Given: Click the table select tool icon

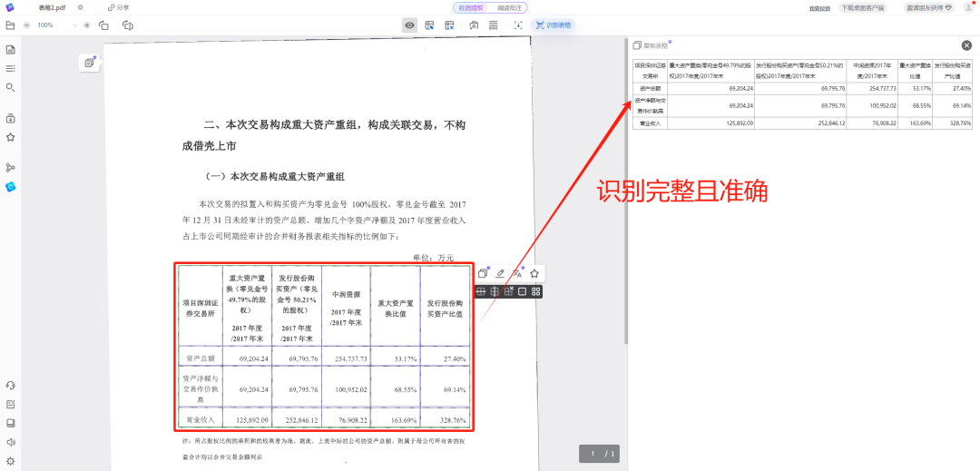Looking at the screenshot, I should [x=429, y=25].
